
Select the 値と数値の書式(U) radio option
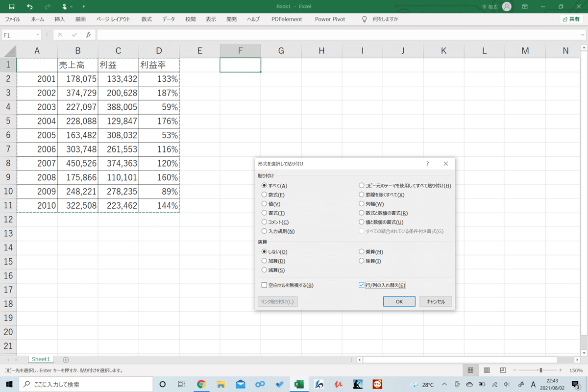click(x=362, y=222)
